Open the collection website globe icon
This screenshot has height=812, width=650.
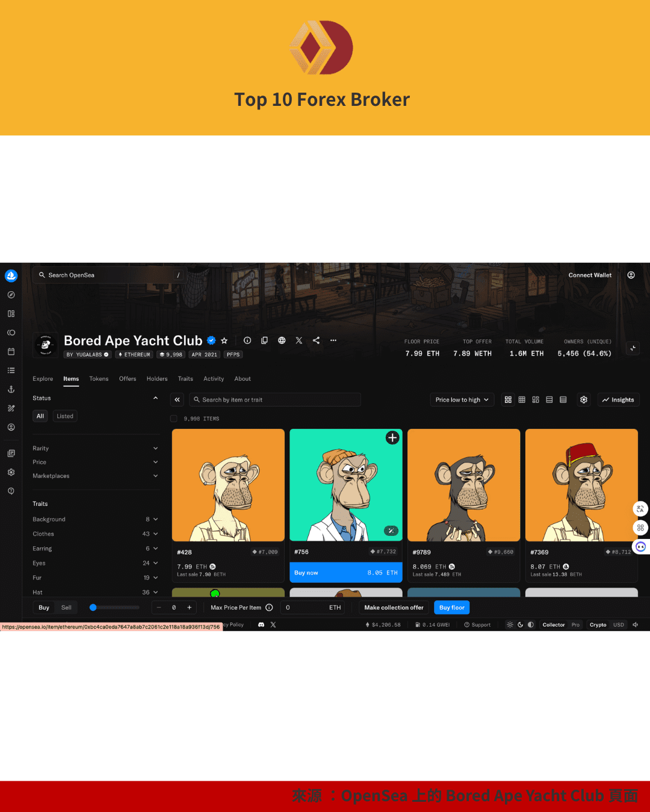point(282,340)
